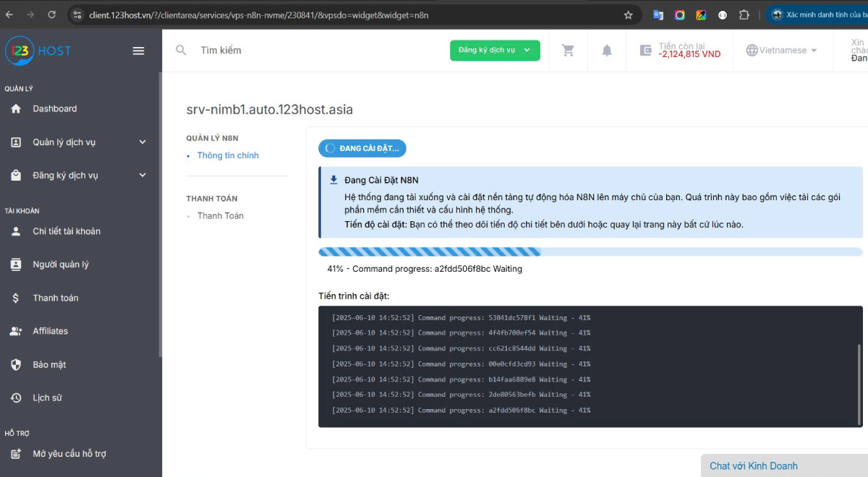Click log line with cc621c8544dd

[461, 348]
